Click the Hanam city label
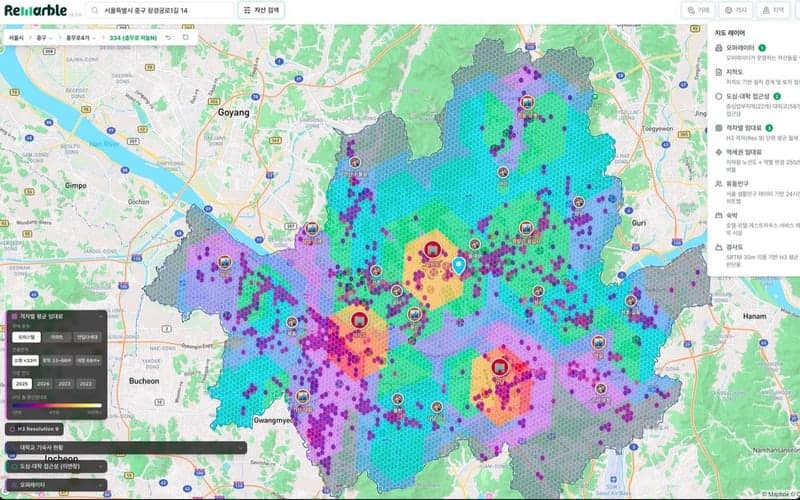800x500 pixels. point(755,316)
